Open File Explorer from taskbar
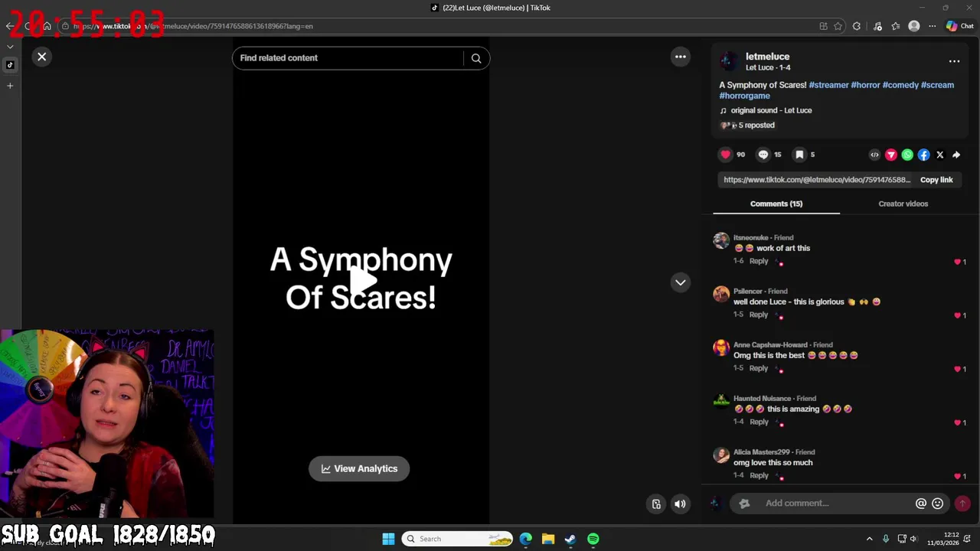The width and height of the screenshot is (980, 551). tap(548, 539)
